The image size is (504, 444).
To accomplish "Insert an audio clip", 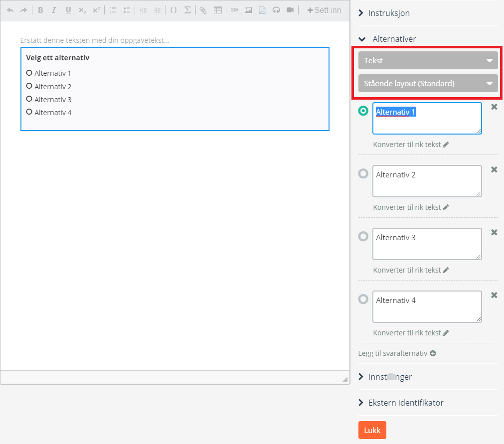I will (x=276, y=10).
